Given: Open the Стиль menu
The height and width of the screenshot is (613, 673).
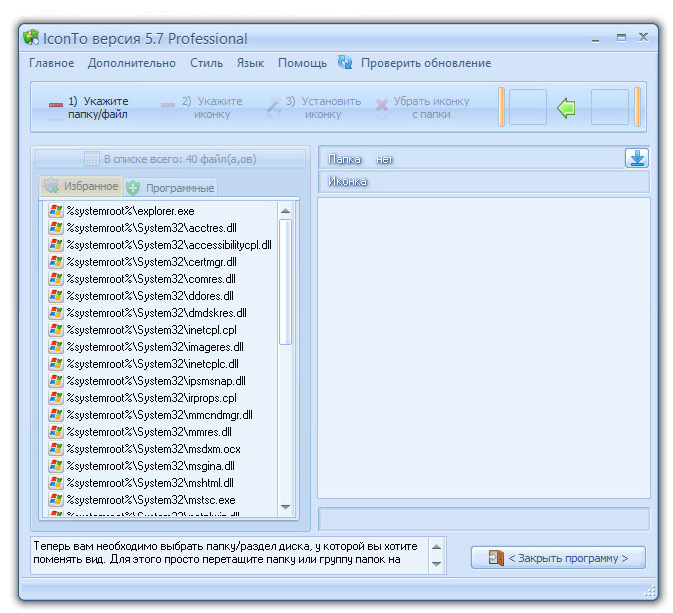Looking at the screenshot, I should 206,63.
